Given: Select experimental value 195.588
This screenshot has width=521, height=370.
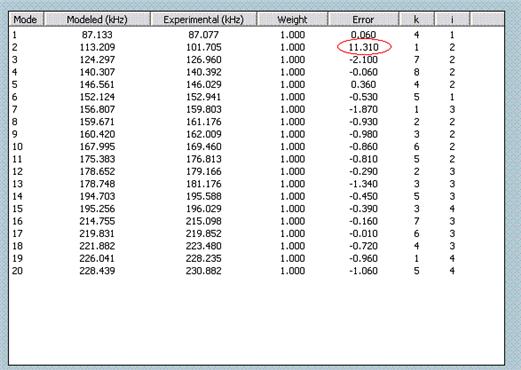Looking at the screenshot, I should [x=203, y=196].
